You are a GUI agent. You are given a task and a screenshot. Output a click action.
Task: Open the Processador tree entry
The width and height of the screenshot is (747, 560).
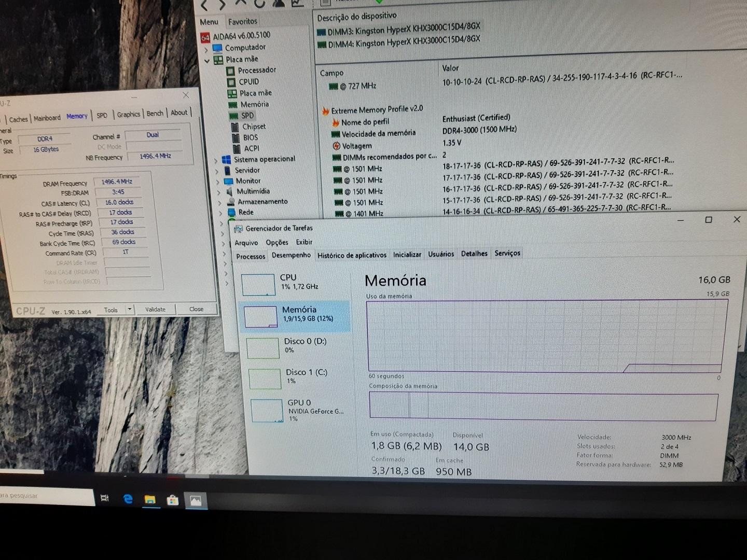point(251,70)
